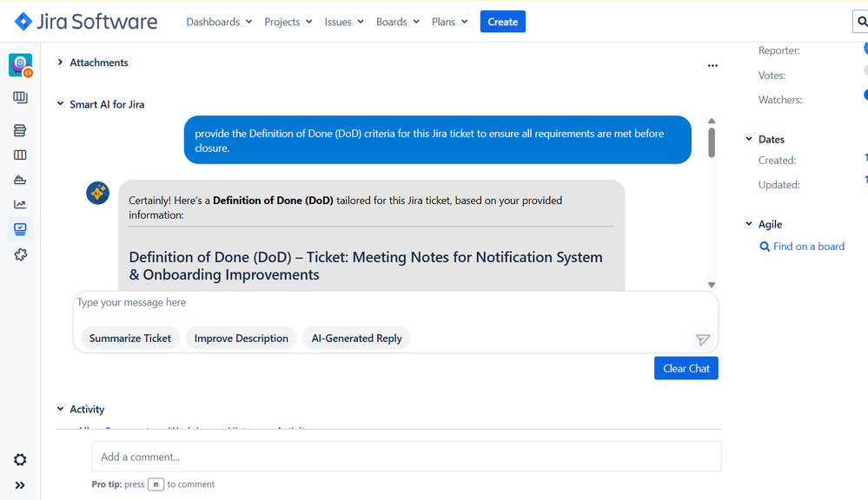868x500 pixels.
Task: Click the chat scrollbar down arrow
Action: [x=712, y=285]
